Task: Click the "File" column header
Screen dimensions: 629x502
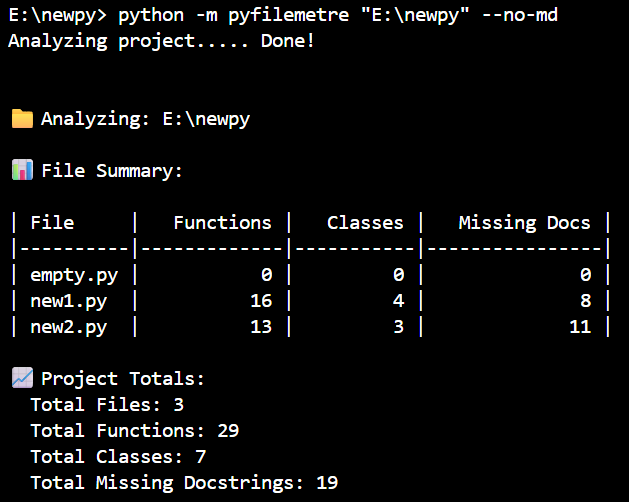Action: coord(52,223)
